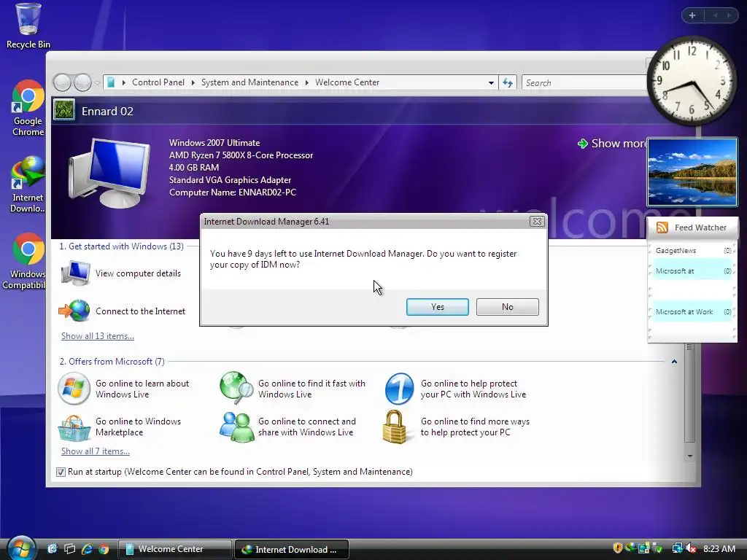Screen dimensions: 747x560
Task: Toggle the Run at startup checkbox
Action: (61, 472)
